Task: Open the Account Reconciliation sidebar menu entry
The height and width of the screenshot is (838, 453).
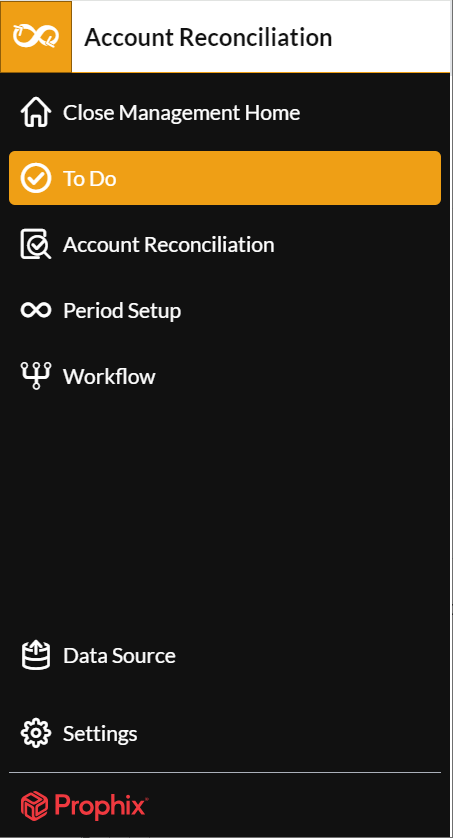Action: click(x=169, y=244)
